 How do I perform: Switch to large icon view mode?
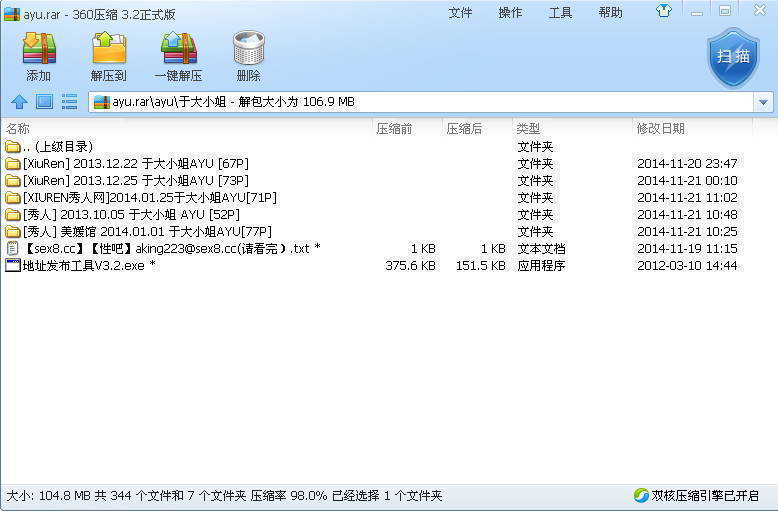(x=44, y=102)
